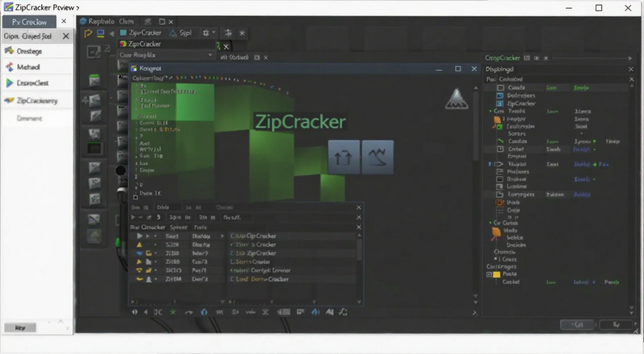644x354 pixels.
Task: Switch to the Spteer tab
Action: (x=179, y=227)
